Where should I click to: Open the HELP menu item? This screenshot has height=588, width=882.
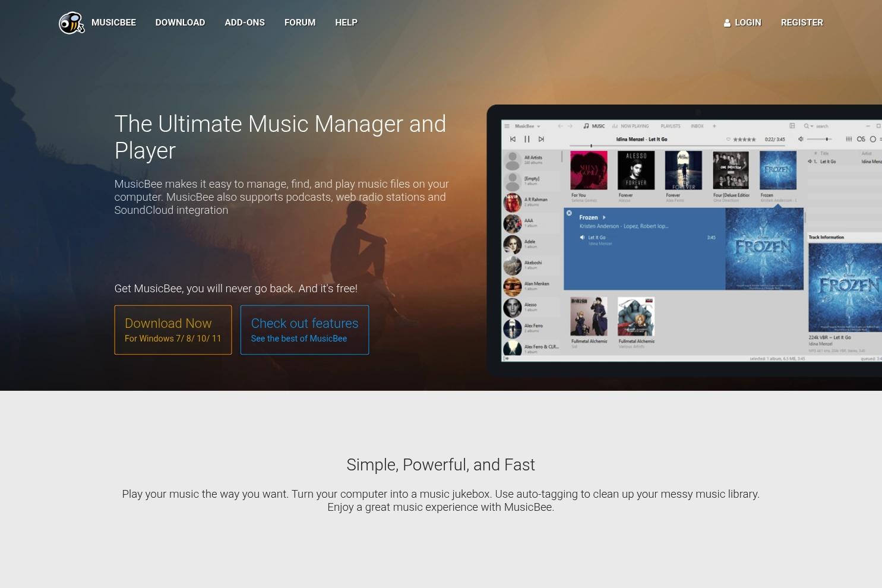point(346,23)
